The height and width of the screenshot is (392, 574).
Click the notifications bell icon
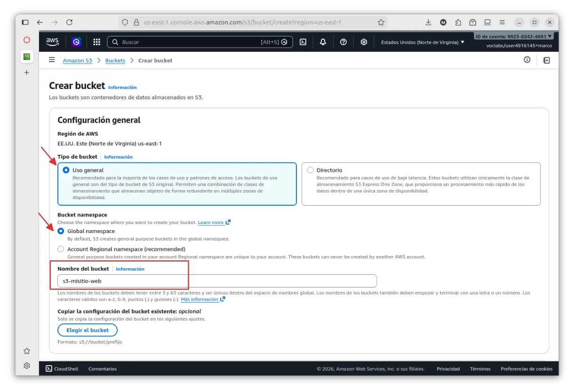click(x=323, y=42)
